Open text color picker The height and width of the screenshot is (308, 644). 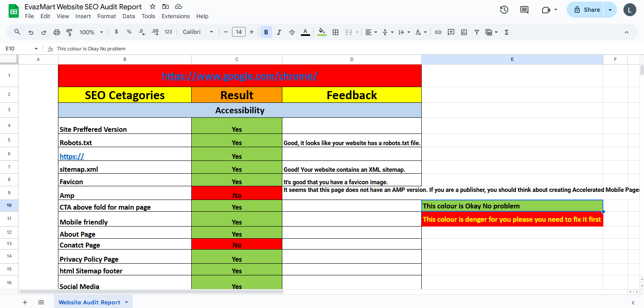tap(306, 32)
